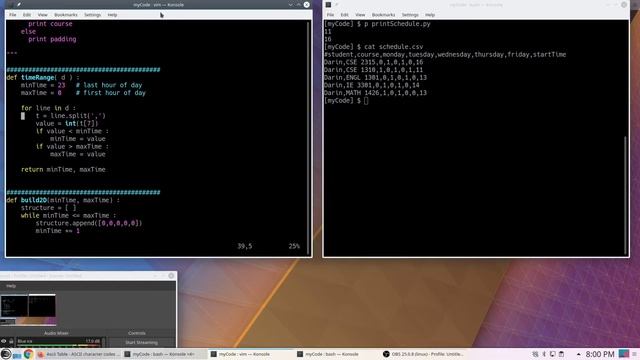Click the 8:00 PM clock
Image resolution: width=640 pixels, height=360 pixels.
[x=600, y=354]
